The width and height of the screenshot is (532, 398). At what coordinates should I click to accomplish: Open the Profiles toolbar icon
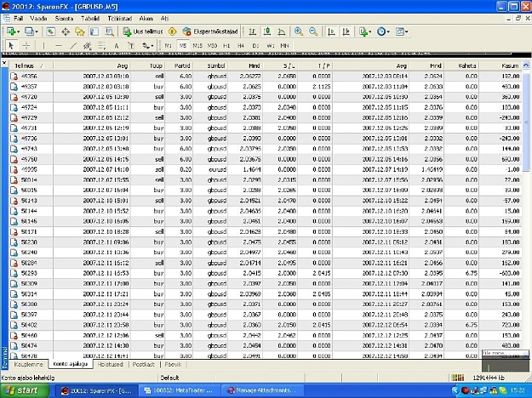31,31
